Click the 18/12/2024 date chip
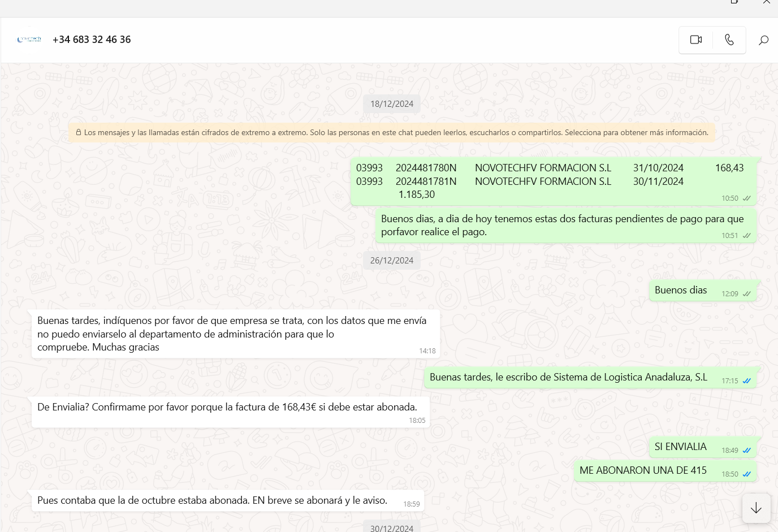 (x=392, y=104)
